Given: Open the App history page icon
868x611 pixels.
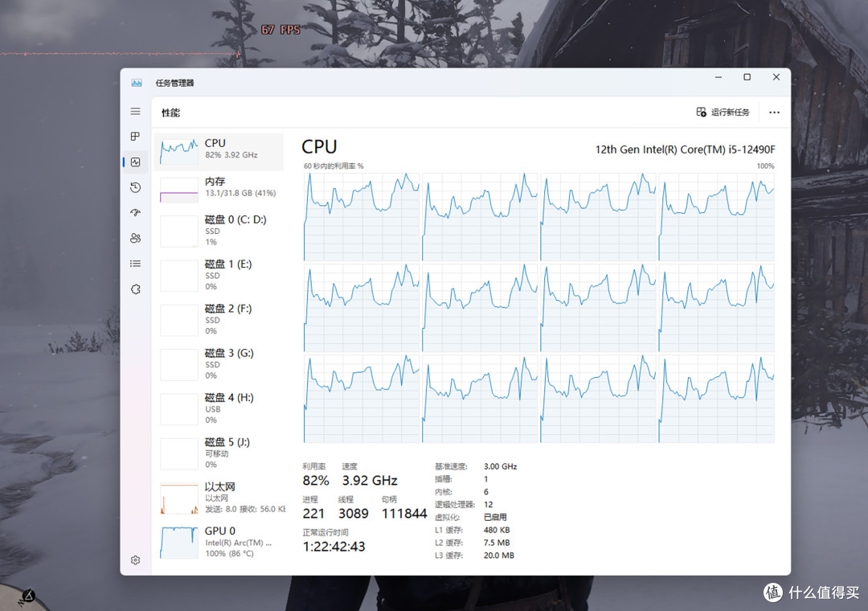Looking at the screenshot, I should [x=135, y=187].
